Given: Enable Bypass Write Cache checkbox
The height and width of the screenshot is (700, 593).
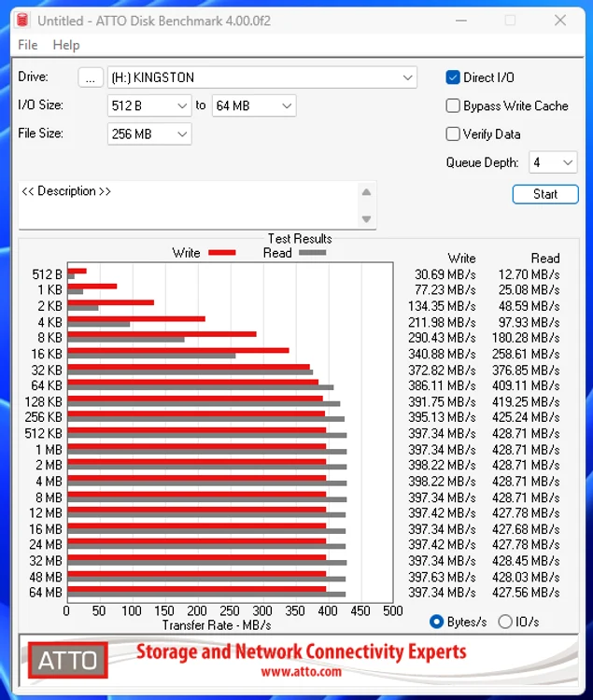Looking at the screenshot, I should tap(453, 105).
